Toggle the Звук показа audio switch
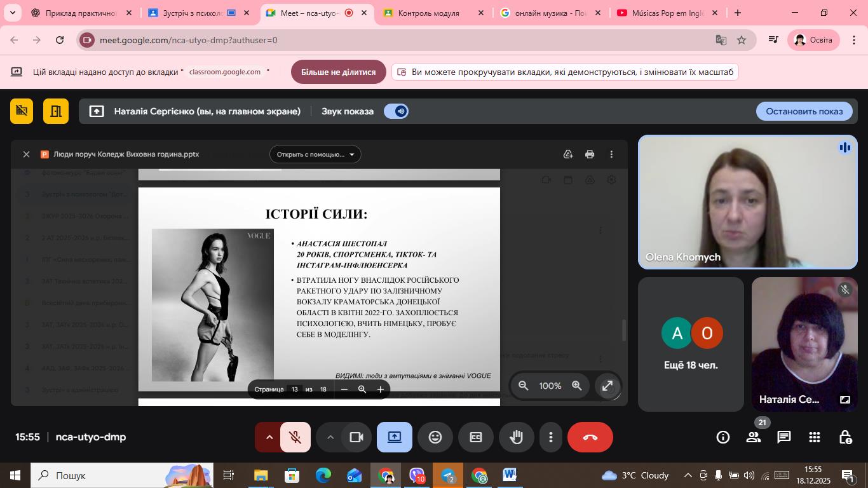The height and width of the screenshot is (488, 868). click(396, 111)
